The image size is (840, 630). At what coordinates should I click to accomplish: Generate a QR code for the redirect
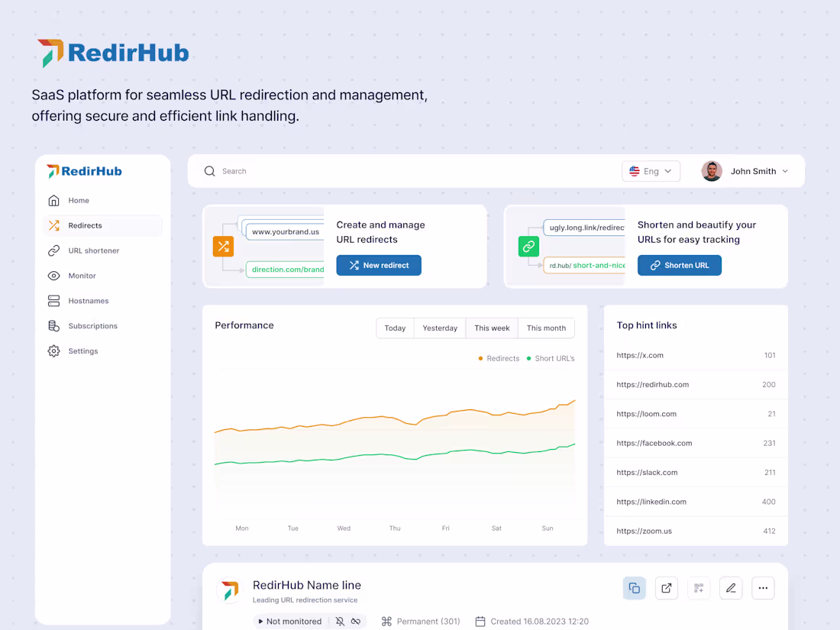(698, 588)
